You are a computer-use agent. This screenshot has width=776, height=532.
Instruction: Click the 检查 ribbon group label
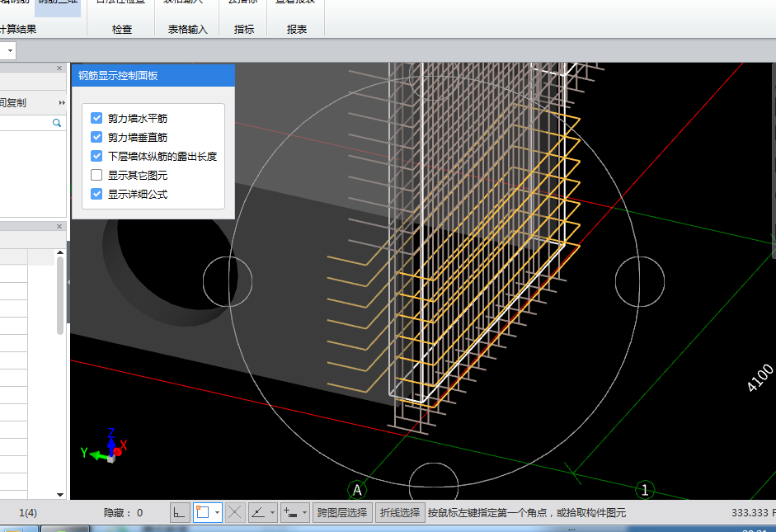coord(122,30)
